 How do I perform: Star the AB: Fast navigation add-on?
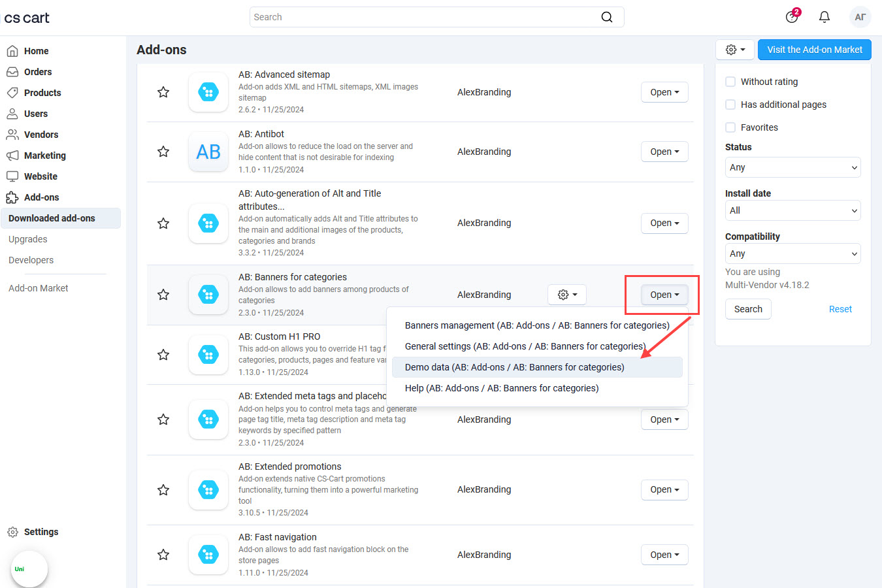coord(163,555)
